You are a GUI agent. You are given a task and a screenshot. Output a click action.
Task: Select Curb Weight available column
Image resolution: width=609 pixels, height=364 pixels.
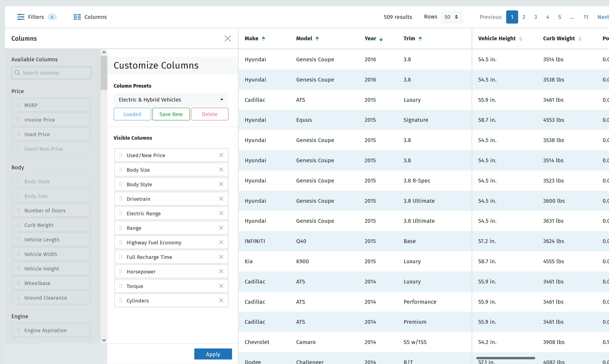point(51,225)
